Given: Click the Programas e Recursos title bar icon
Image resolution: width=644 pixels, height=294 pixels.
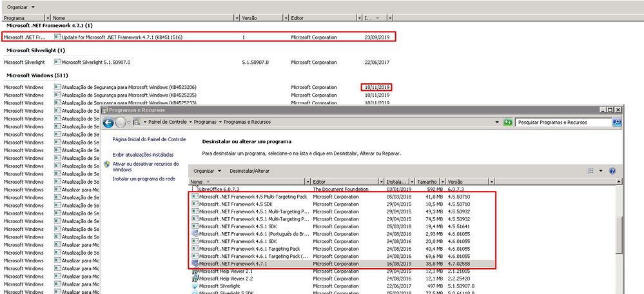Looking at the screenshot, I should [x=104, y=110].
